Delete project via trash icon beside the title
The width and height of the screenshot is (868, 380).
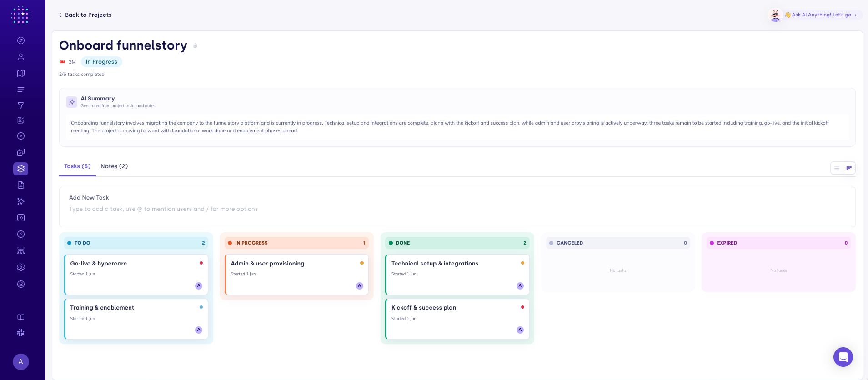point(195,46)
